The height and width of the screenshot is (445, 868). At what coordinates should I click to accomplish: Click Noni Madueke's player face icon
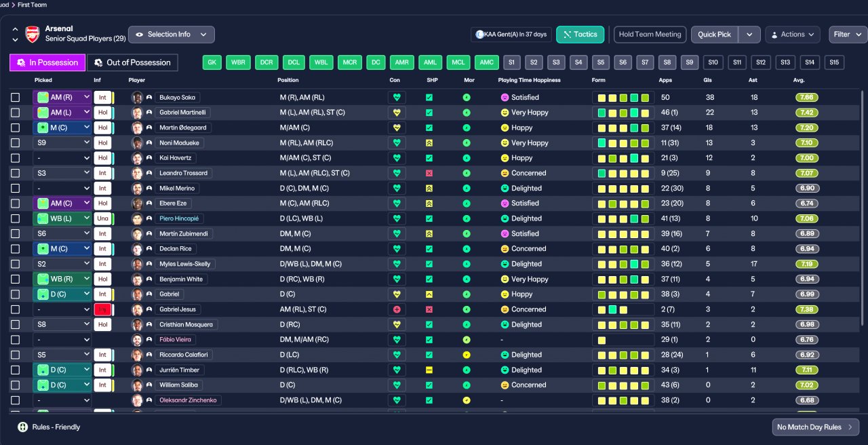(x=138, y=143)
